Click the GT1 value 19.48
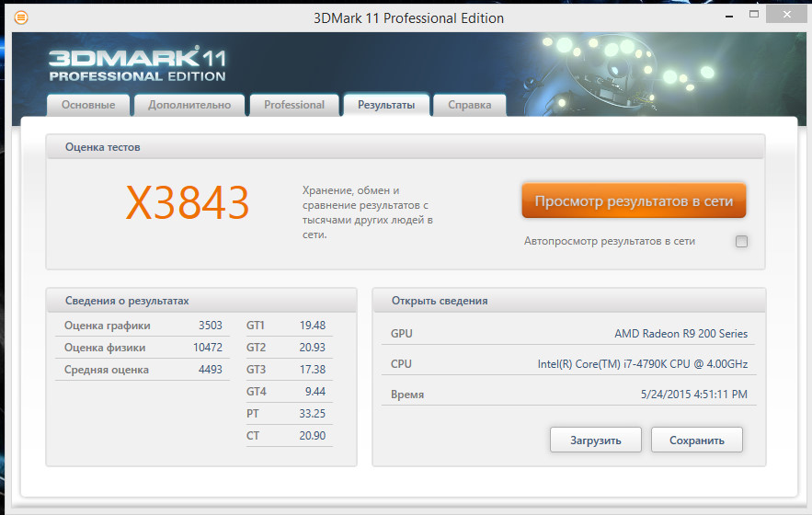The height and width of the screenshot is (515, 812). (313, 326)
